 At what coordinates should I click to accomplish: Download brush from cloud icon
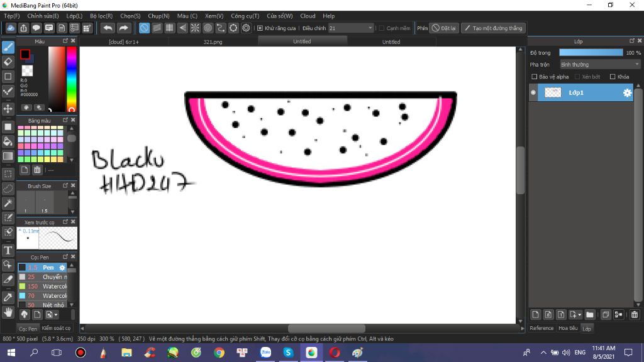click(25, 315)
